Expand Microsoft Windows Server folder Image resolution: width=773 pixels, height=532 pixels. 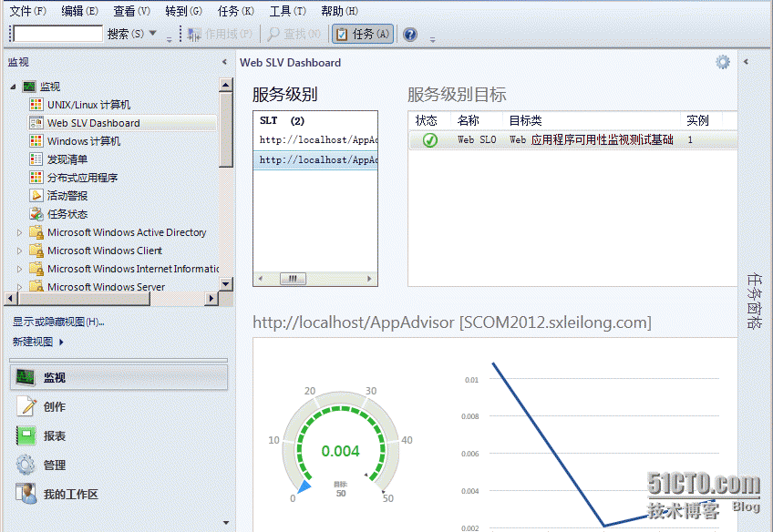click(x=20, y=287)
